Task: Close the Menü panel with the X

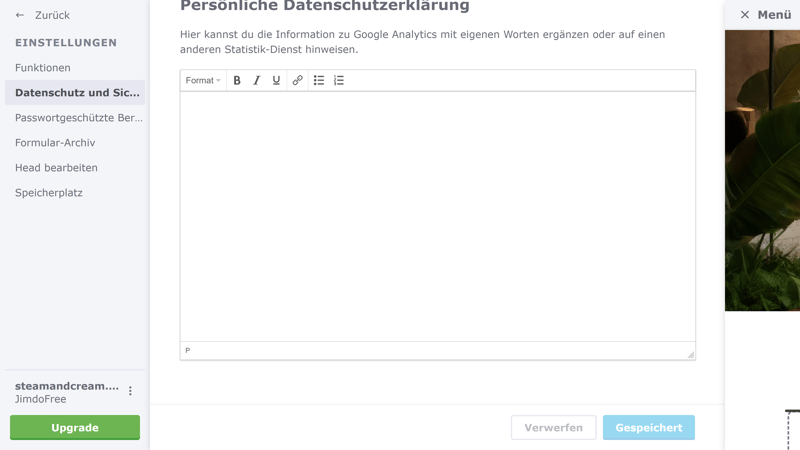Action: [744, 15]
